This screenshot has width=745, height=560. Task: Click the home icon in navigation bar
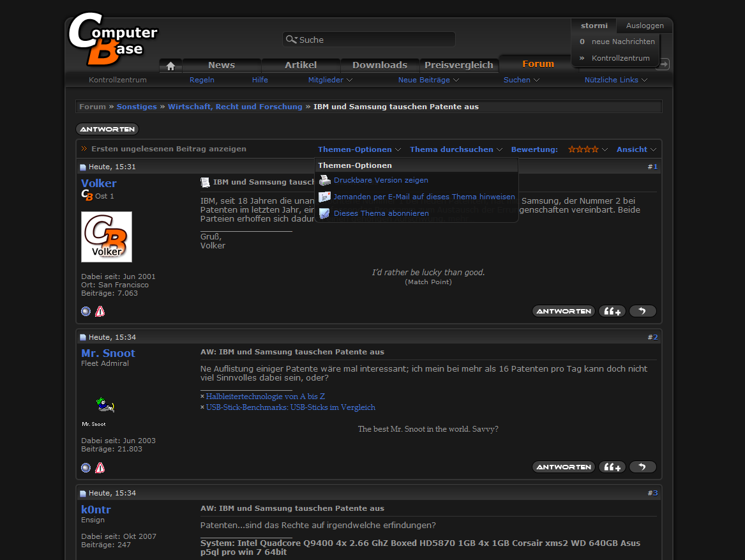[x=170, y=66]
